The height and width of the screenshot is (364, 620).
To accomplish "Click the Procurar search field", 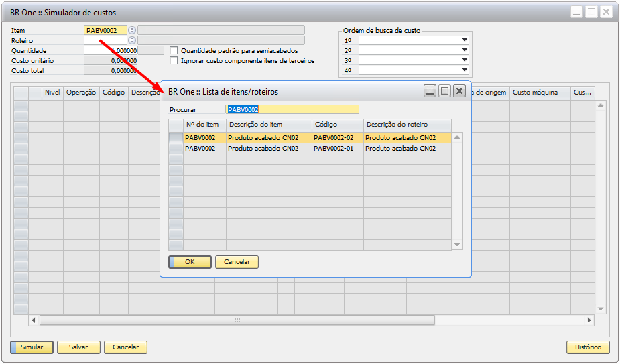I will [292, 109].
